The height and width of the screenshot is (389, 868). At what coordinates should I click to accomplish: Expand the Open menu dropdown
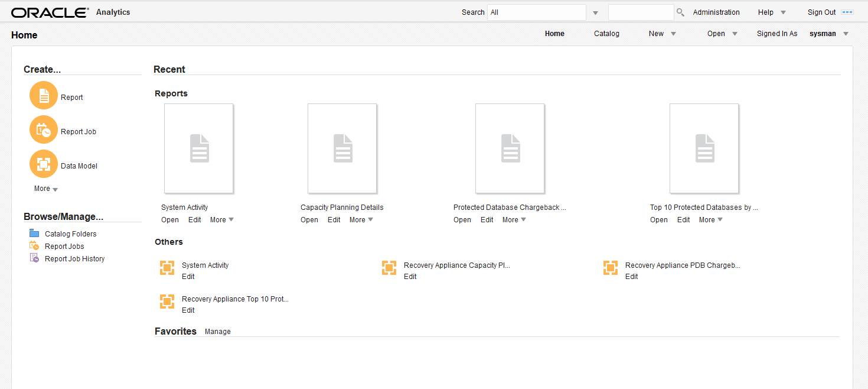coord(735,34)
